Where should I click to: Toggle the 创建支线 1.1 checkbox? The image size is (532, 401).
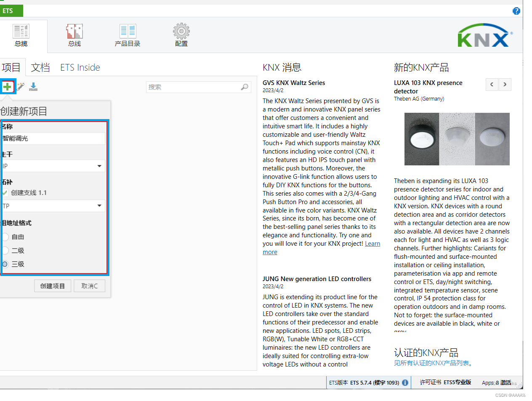tap(5, 193)
